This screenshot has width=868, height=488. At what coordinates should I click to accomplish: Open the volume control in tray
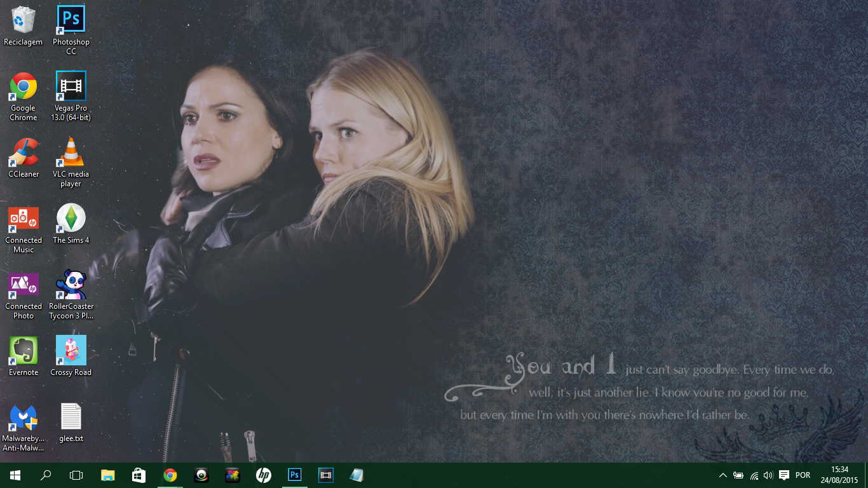[768, 475]
